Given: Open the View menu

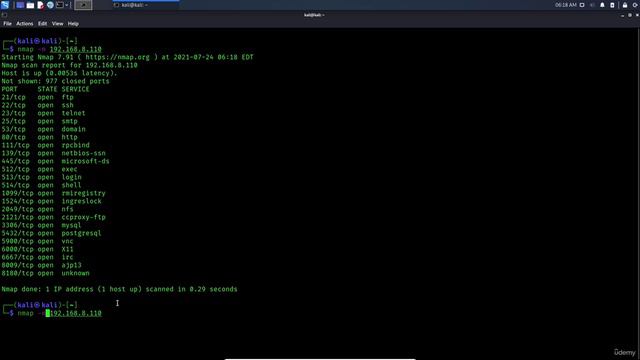Looking at the screenshot, I should pyautogui.click(x=58, y=24).
